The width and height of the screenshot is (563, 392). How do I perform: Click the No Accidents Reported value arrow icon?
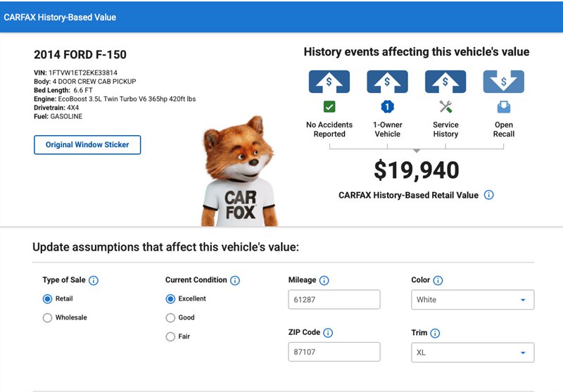(329, 81)
